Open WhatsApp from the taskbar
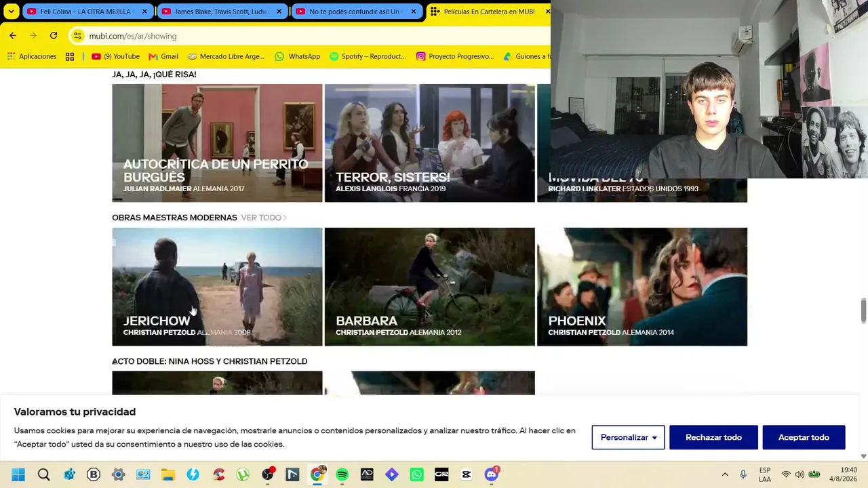868x488 pixels. 416,474
